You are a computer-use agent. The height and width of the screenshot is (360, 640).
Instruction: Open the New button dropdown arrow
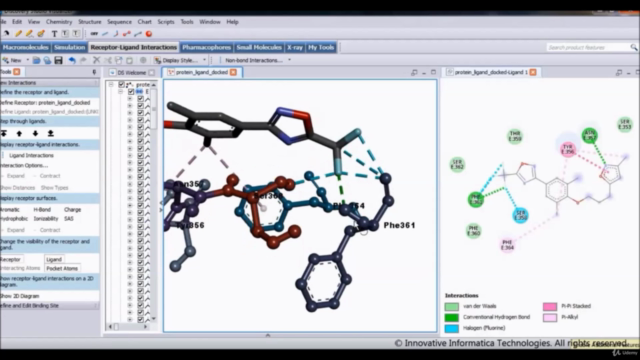pyautogui.click(x=27, y=60)
